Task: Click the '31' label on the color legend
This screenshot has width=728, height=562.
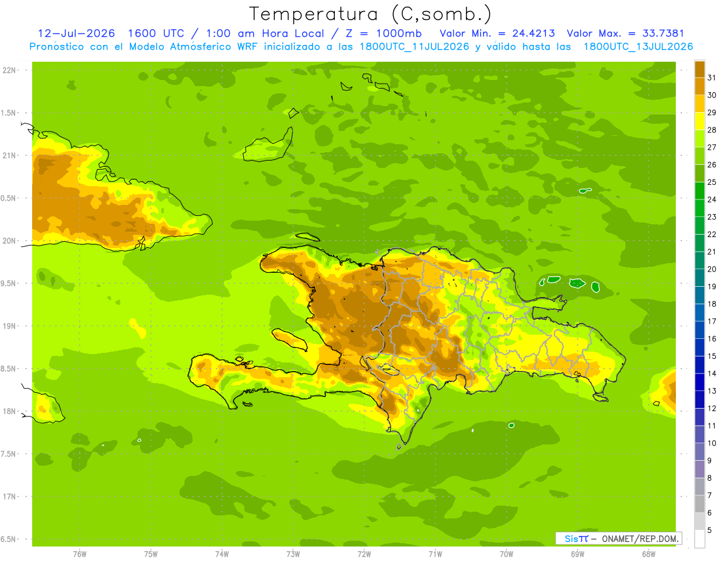Action: point(712,78)
